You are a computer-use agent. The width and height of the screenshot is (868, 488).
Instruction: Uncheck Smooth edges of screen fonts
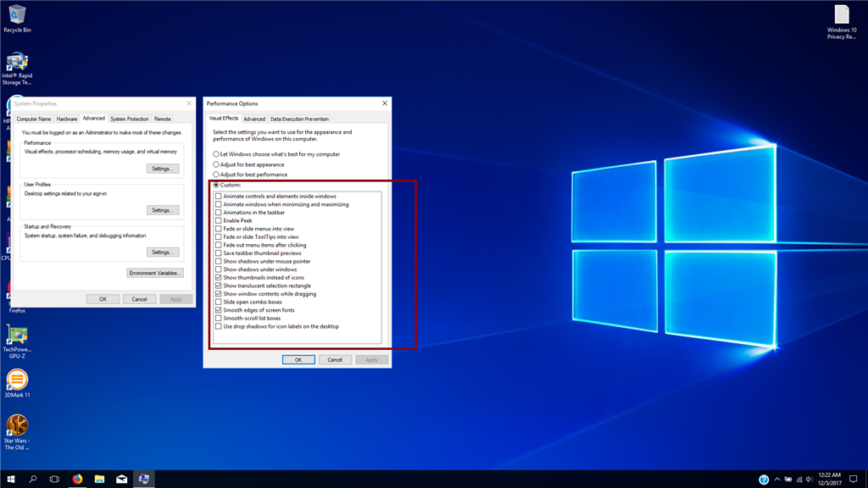218,310
